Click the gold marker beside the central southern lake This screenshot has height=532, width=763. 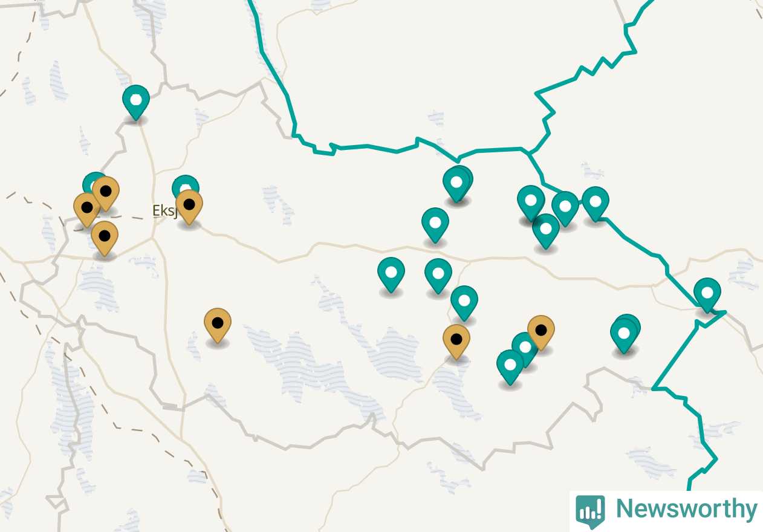tap(456, 342)
